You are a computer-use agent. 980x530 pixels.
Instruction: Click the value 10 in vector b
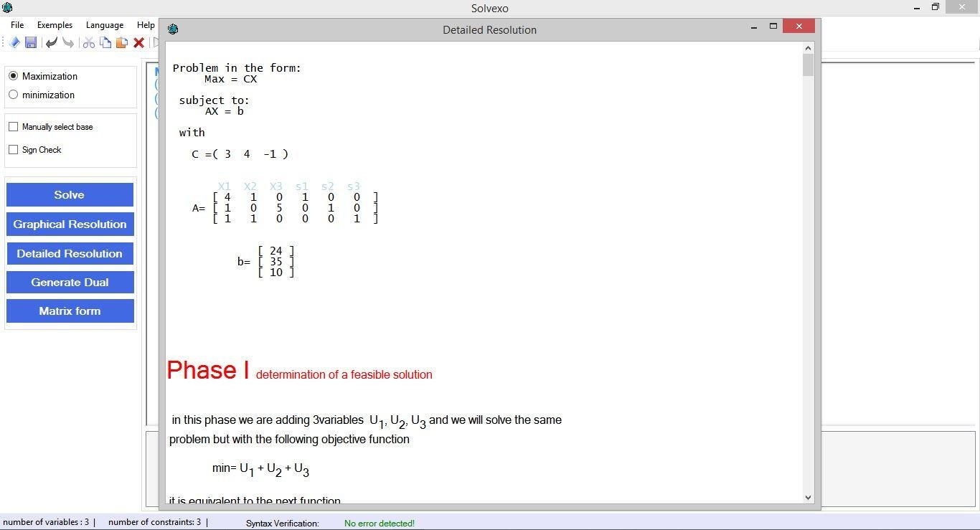[276, 273]
